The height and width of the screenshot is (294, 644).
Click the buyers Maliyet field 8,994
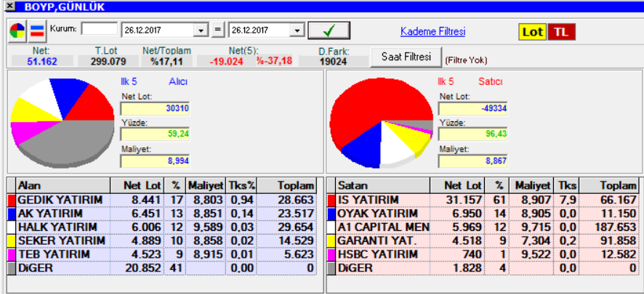[x=155, y=161]
